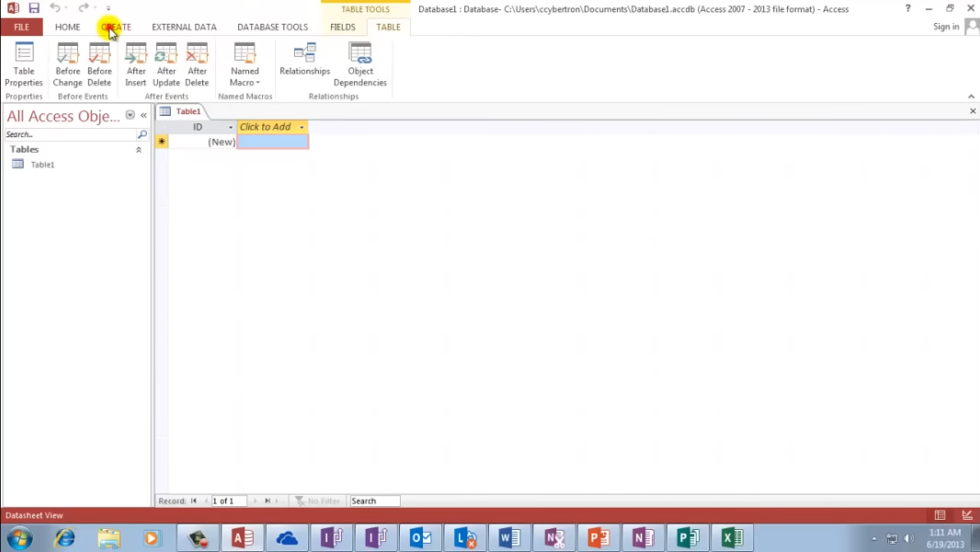This screenshot has height=552, width=980.
Task: Select the TABLE ribbon tab
Action: pos(388,27)
